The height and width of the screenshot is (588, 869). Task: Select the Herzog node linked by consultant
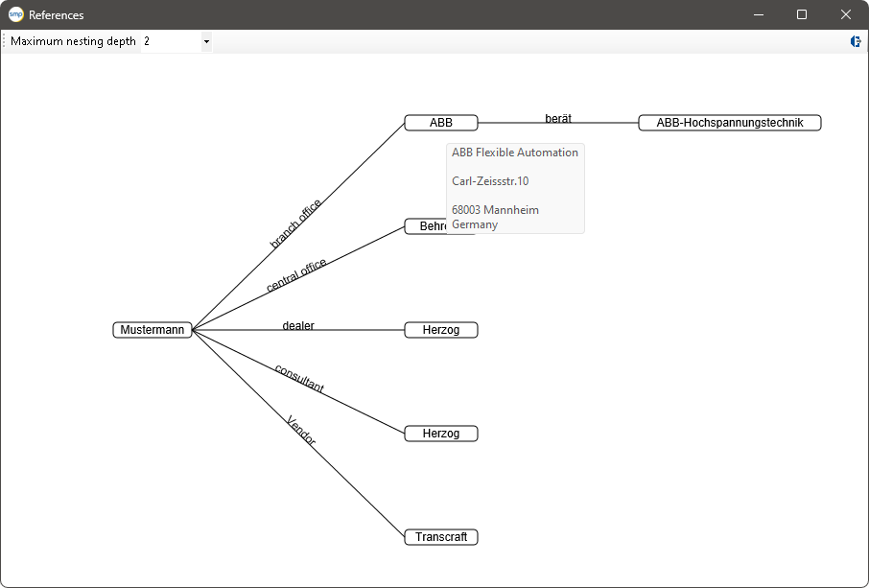point(441,434)
